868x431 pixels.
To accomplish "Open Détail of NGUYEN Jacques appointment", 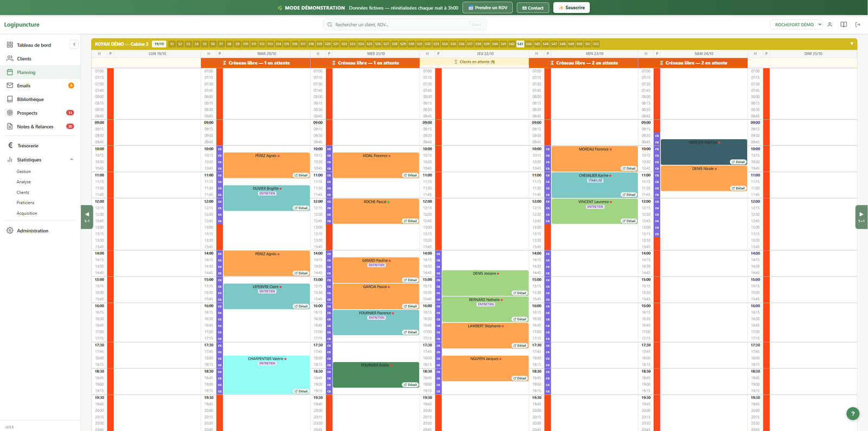I will tap(520, 378).
